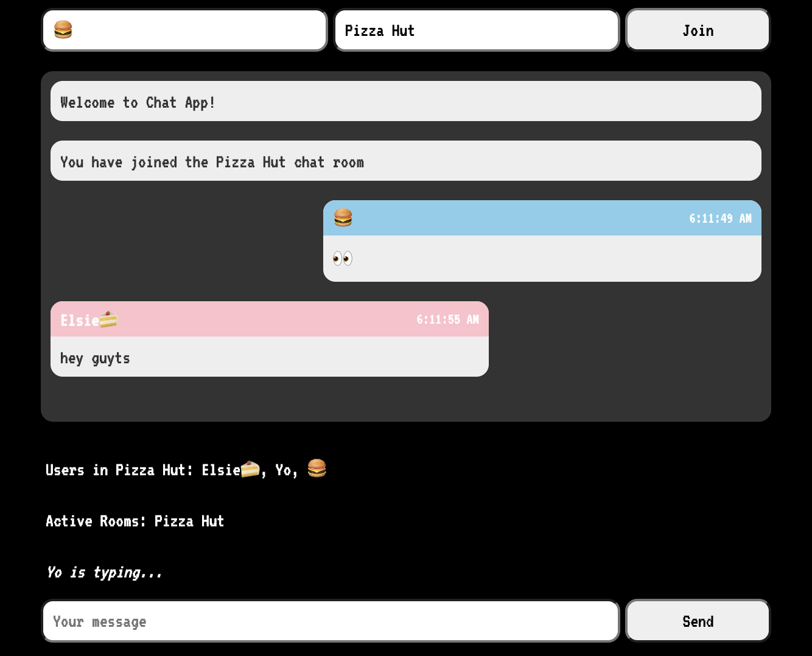812x656 pixels.
Task: Select the username Yo in the users list
Action: pyautogui.click(x=282, y=470)
